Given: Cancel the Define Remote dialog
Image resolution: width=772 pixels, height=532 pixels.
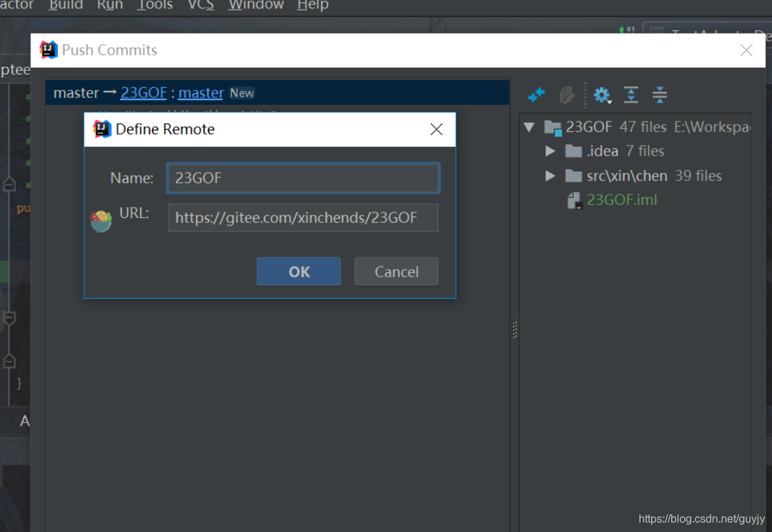Looking at the screenshot, I should (x=396, y=271).
